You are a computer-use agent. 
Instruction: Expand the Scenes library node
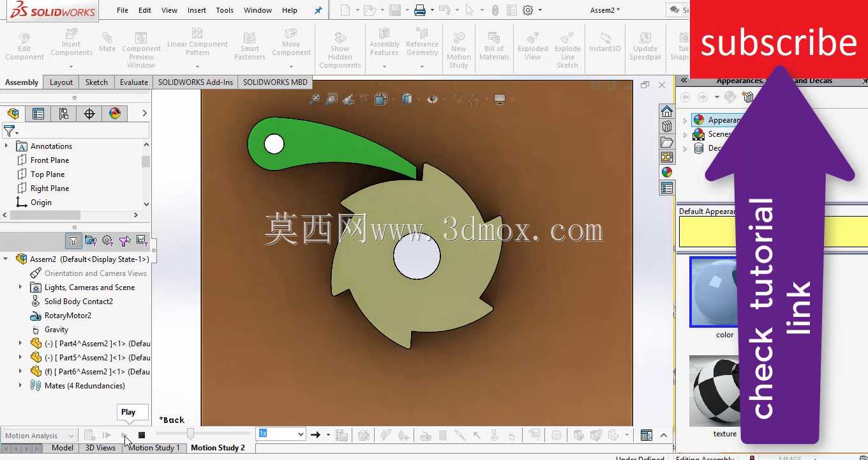tap(685, 134)
